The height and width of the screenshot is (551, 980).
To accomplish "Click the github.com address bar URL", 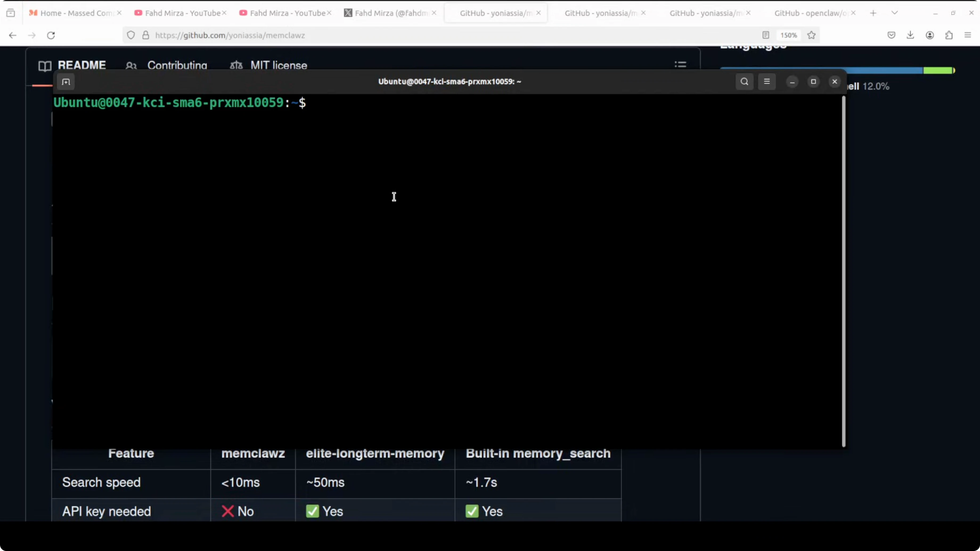I will point(230,35).
